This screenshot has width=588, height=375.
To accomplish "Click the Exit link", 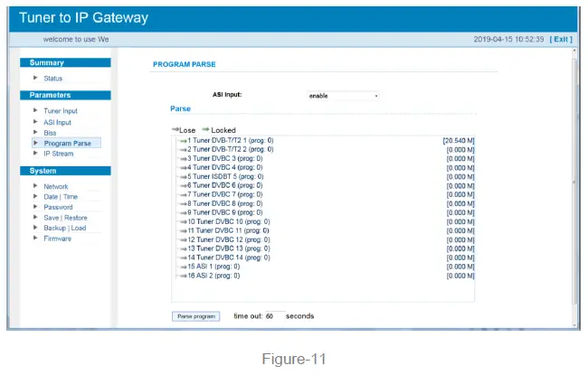I will [561, 40].
